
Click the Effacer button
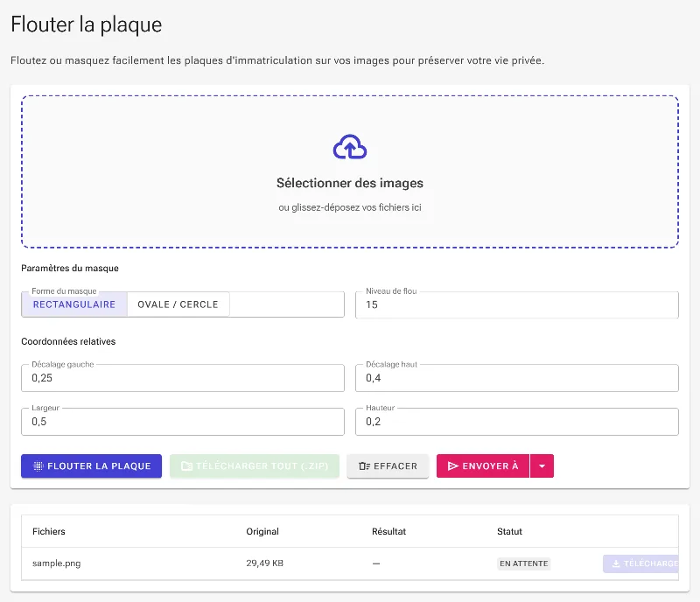pyautogui.click(x=388, y=466)
